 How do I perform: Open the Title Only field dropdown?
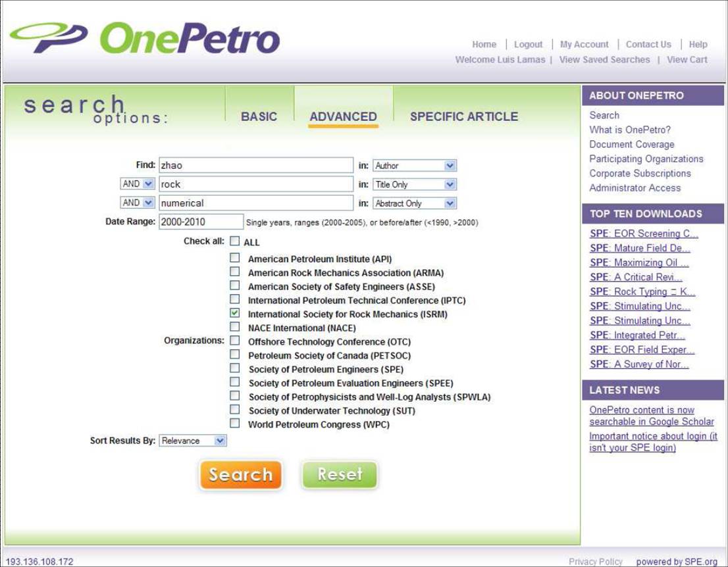pos(415,185)
